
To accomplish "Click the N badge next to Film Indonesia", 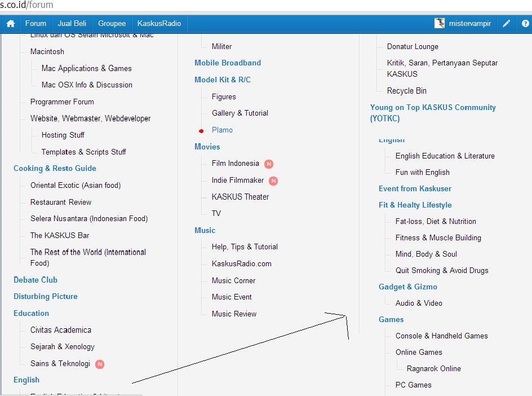I will (x=269, y=164).
